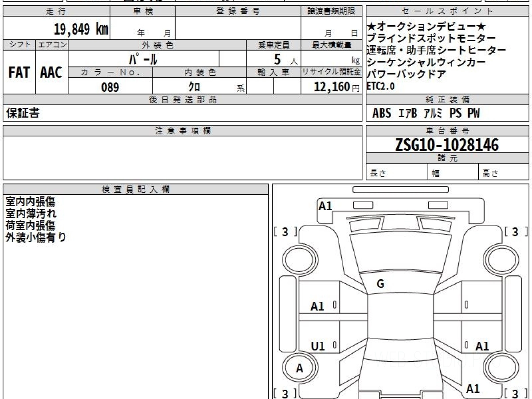Select the chassis number ZSG10-1028146

pos(447,145)
